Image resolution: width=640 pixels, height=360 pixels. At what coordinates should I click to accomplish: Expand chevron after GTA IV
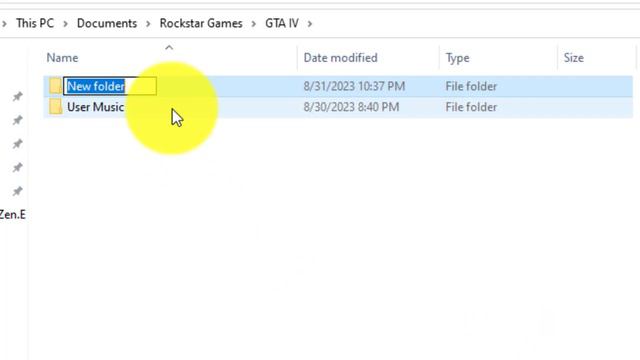coord(310,24)
